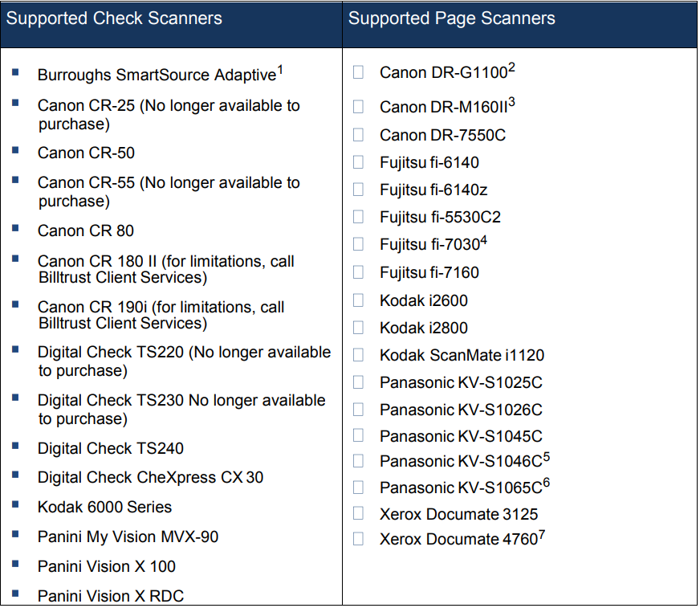Click the Supported Check Scanners header
The height and width of the screenshot is (608, 700).
click(x=114, y=18)
